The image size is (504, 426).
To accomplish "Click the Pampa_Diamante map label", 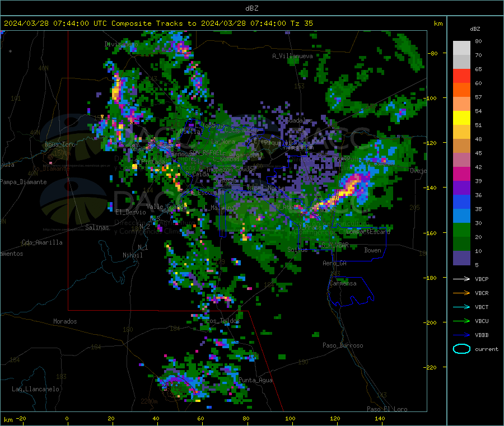I will (24, 182).
